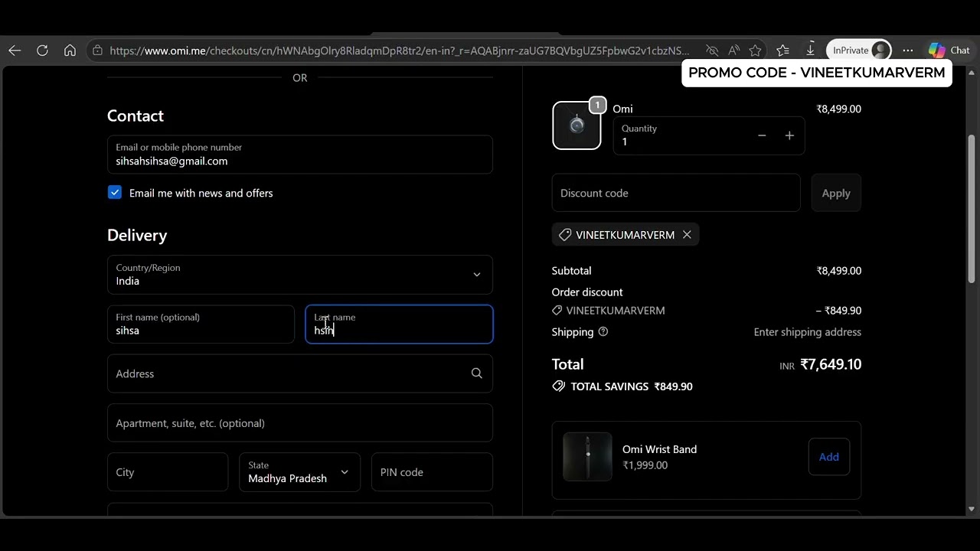Remove the VINEETKUMARVERM discount tag

tap(687, 235)
